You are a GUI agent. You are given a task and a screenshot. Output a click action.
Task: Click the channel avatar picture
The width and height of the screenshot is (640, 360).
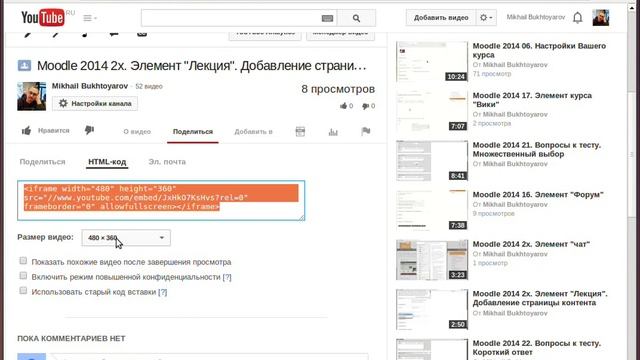pos(31,96)
